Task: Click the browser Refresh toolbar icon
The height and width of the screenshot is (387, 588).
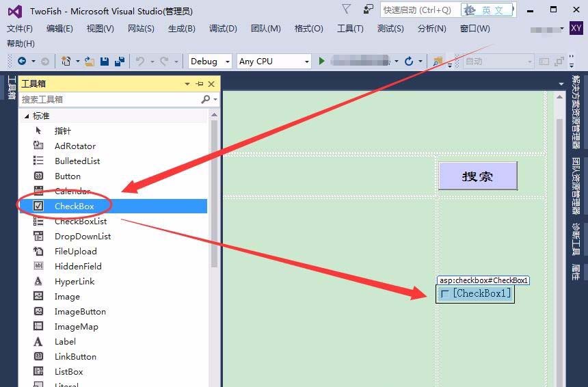Action: pos(409,61)
